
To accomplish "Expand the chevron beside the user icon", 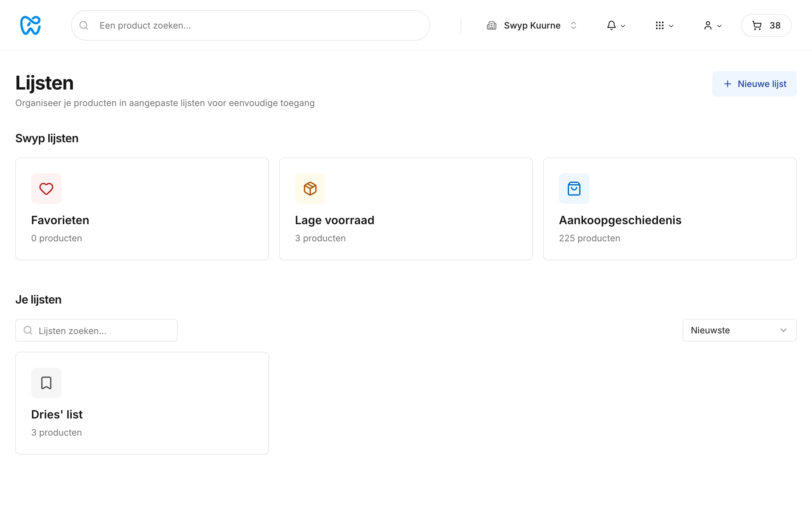I will pyautogui.click(x=719, y=26).
